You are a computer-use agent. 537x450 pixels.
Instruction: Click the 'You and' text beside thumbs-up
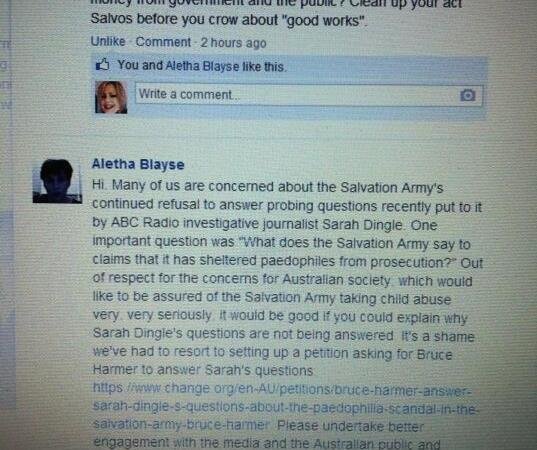tap(140, 65)
